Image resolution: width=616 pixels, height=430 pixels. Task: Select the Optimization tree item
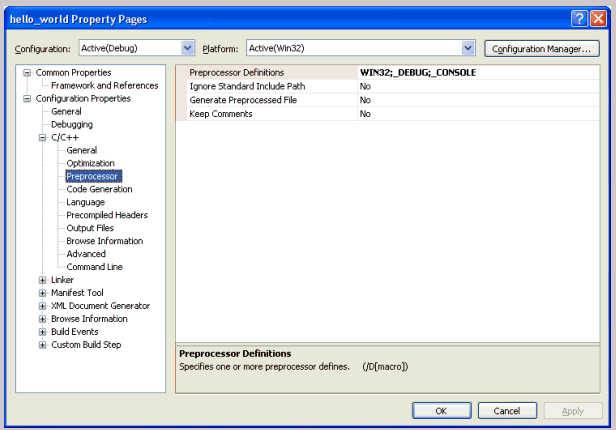pyautogui.click(x=90, y=163)
